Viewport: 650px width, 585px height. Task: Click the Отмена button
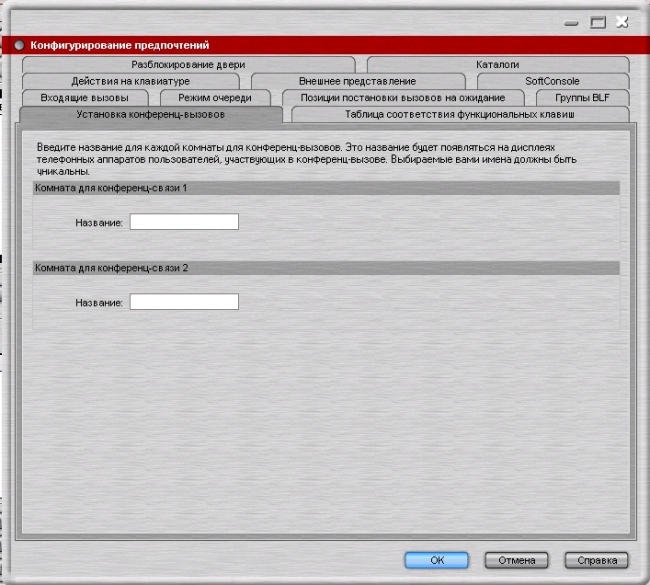pyautogui.click(x=517, y=560)
